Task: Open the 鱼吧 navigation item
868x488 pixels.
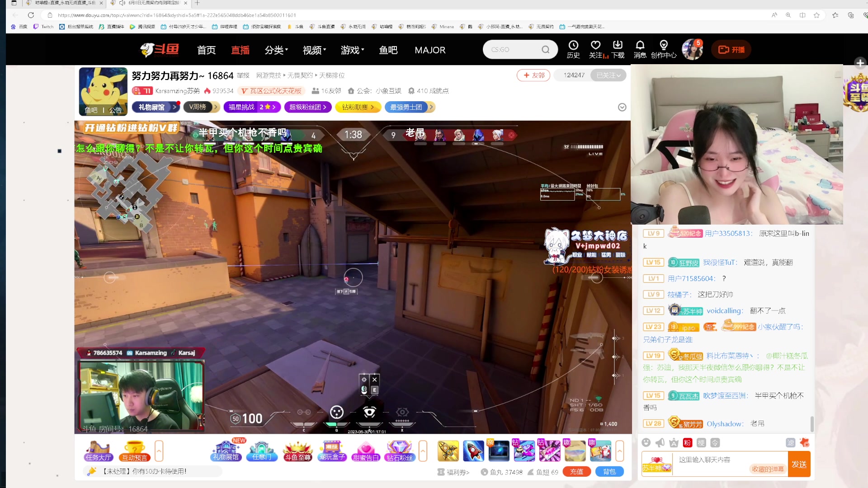Action: 388,50
